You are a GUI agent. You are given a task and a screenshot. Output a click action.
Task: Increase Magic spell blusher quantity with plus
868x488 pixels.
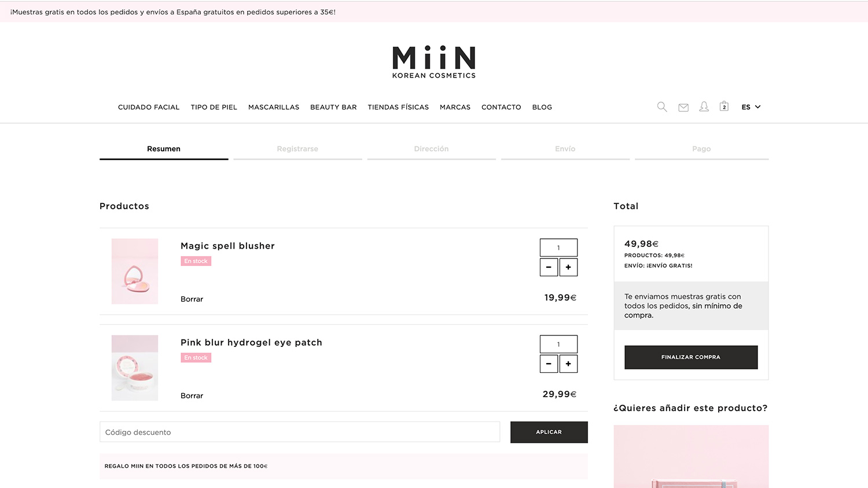(x=568, y=267)
